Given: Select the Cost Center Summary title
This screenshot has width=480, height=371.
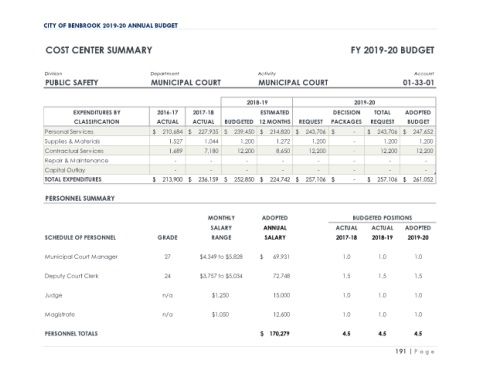Looking at the screenshot, I should 99,50.
